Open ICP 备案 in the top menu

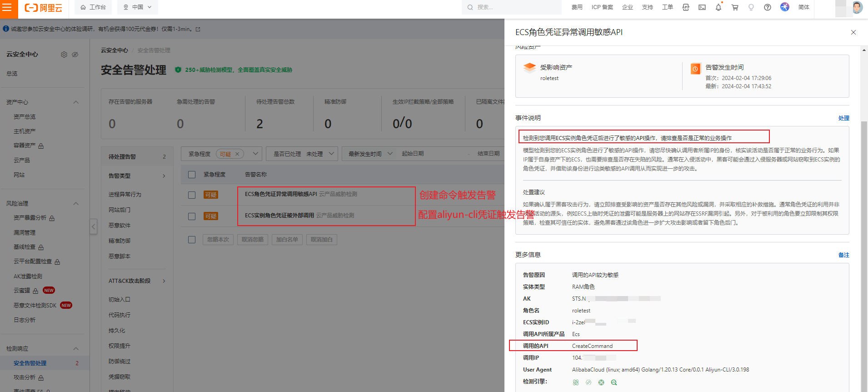[602, 7]
